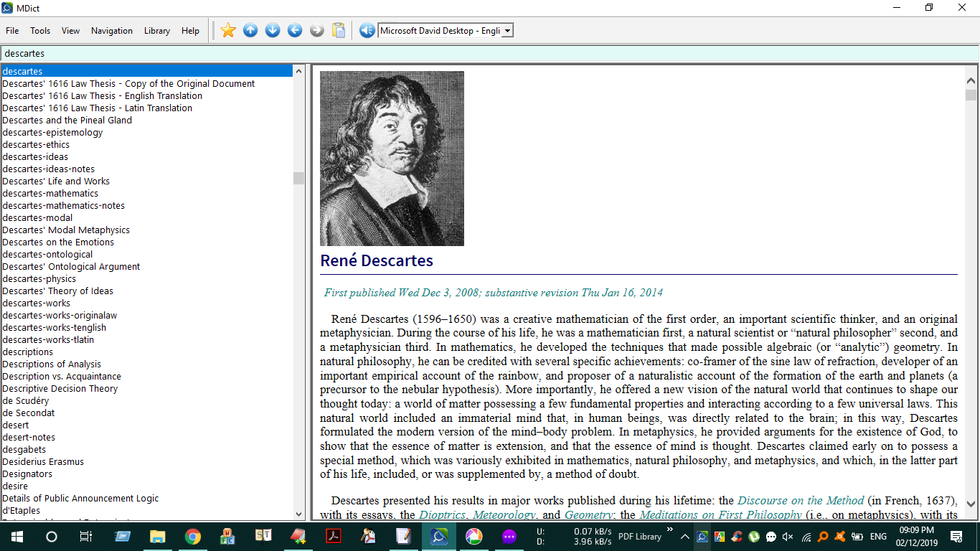The width and height of the screenshot is (980, 551).
Task: Select 'Descriptions of Analysis' entry
Action: [x=52, y=364]
